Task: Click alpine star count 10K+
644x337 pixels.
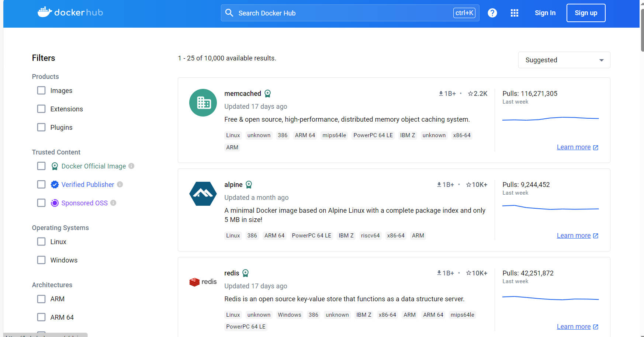Action: click(x=477, y=185)
